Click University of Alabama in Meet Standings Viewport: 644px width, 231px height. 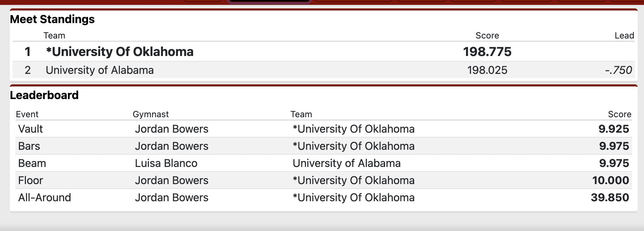100,70
